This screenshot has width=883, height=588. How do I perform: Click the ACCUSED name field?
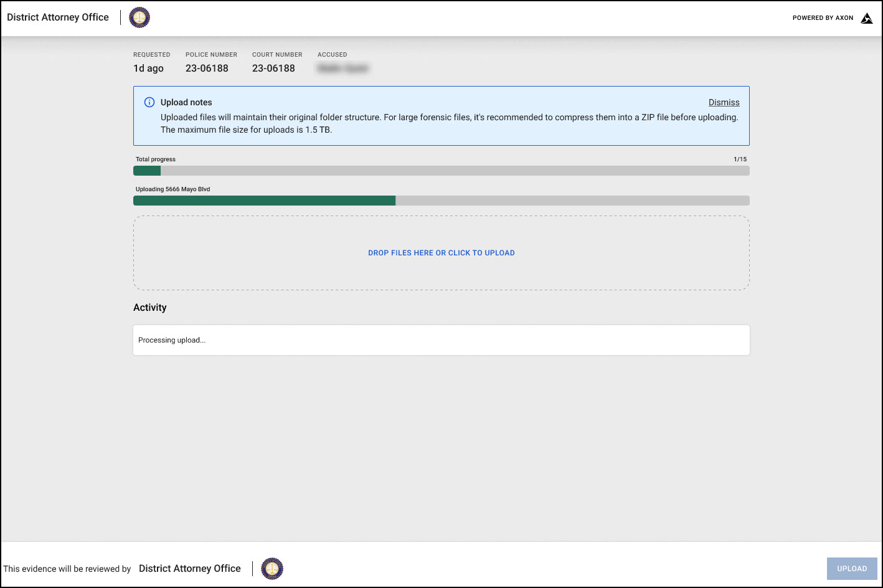click(342, 68)
